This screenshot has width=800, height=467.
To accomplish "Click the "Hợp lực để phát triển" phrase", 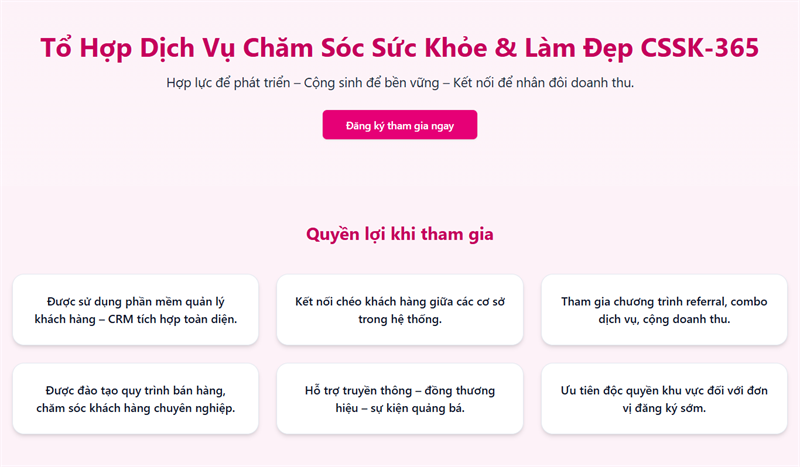I will pos(234,82).
